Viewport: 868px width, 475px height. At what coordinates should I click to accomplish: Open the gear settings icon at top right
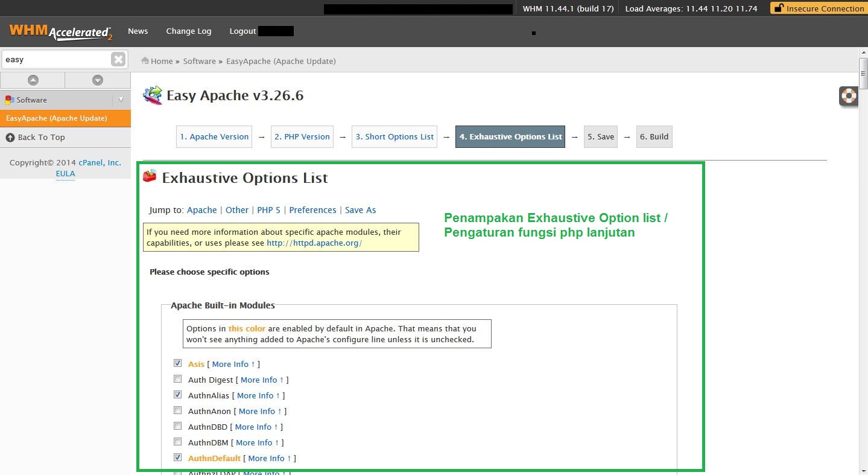point(848,96)
